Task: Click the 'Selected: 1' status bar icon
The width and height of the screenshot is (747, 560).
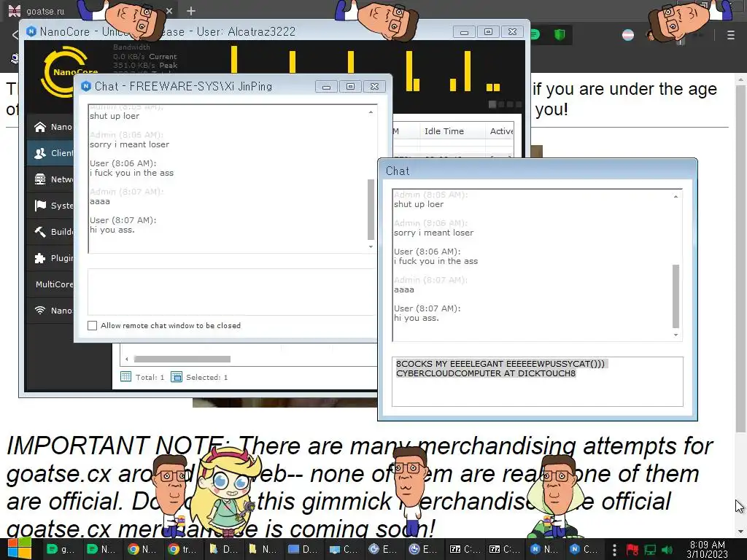Action: click(177, 377)
